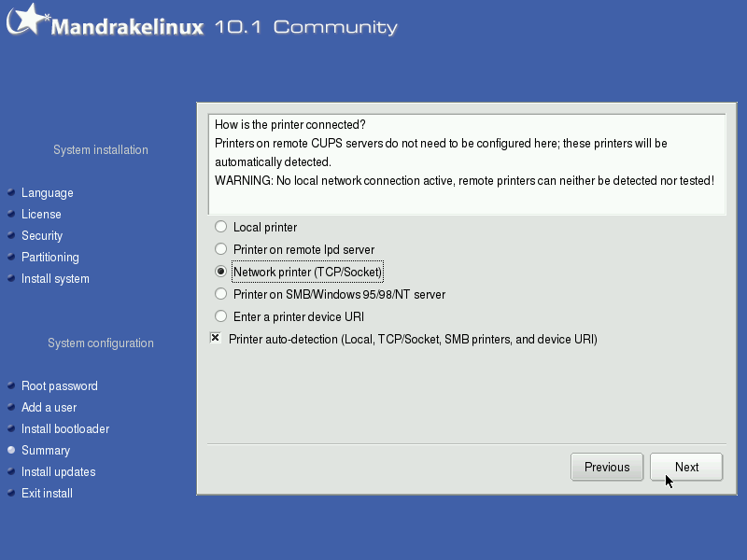Click the Partitioning step label
Screen dimensions: 747x560
[50, 258]
